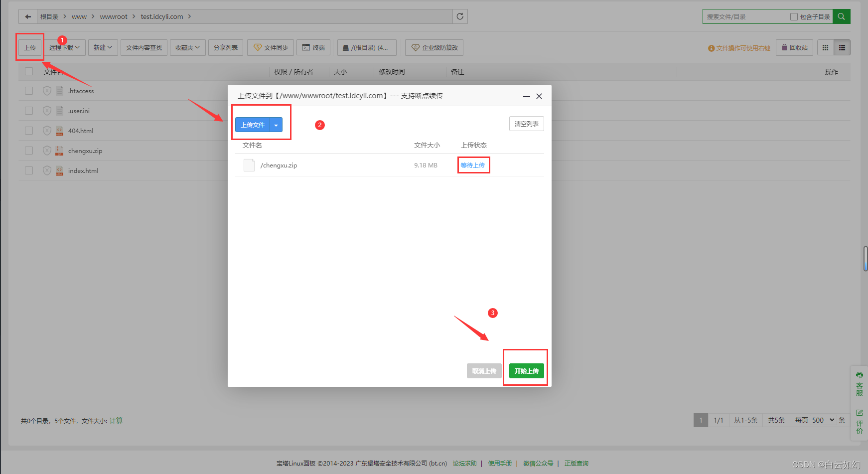Switch to grid icon view
Viewport: 868px width, 474px height.
pos(825,47)
